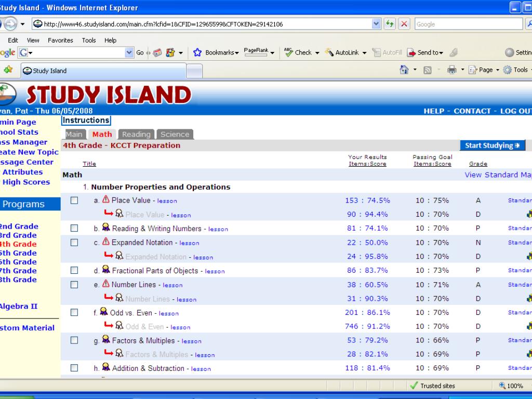This screenshot has height=399, width=532.
Task: Click the Home icon in command bar
Action: (x=404, y=70)
